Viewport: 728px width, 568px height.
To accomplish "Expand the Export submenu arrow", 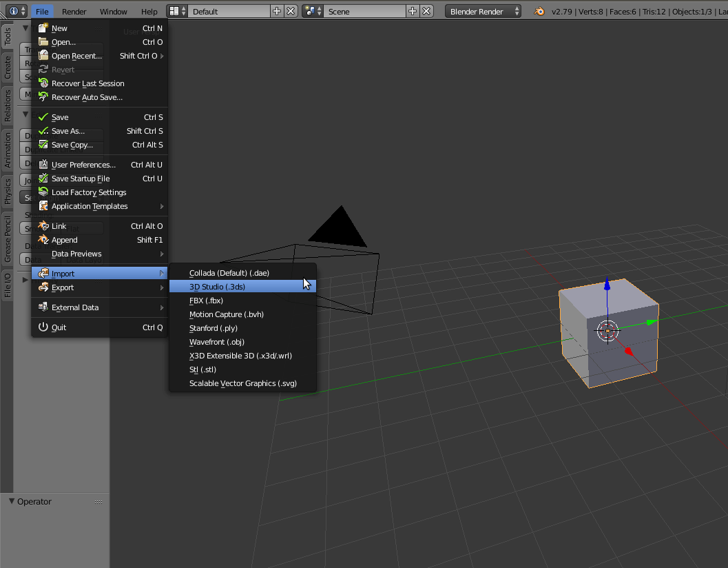I will 162,287.
